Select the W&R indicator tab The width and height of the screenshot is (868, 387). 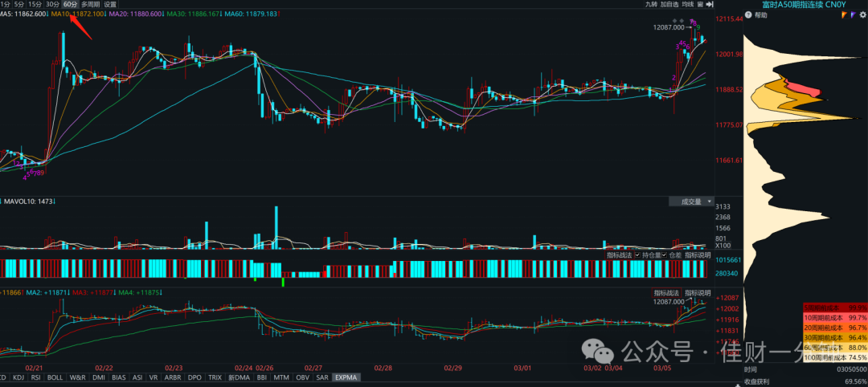[x=76, y=377]
